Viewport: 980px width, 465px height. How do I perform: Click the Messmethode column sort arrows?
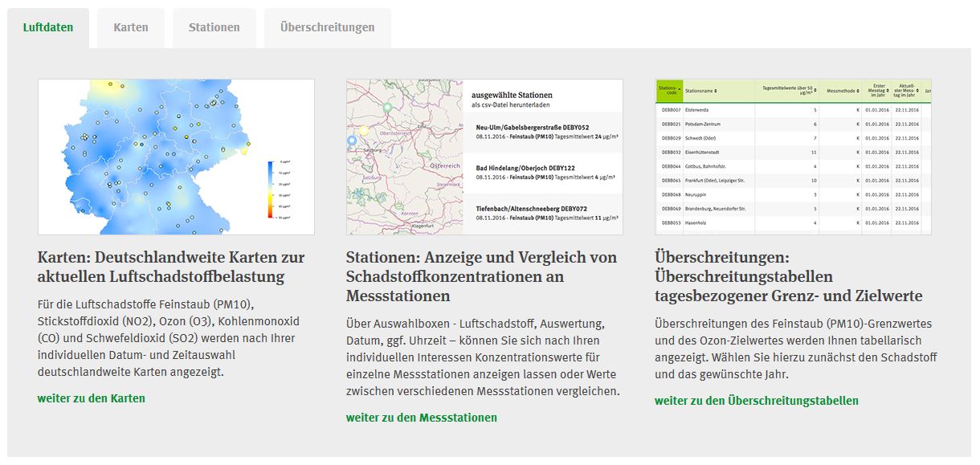pyautogui.click(x=856, y=91)
